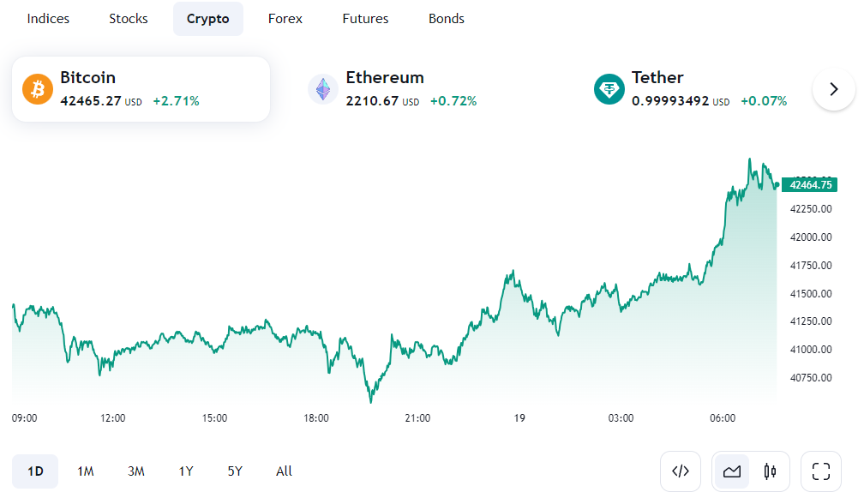
Task: Select 1D time range
Action: (35, 471)
